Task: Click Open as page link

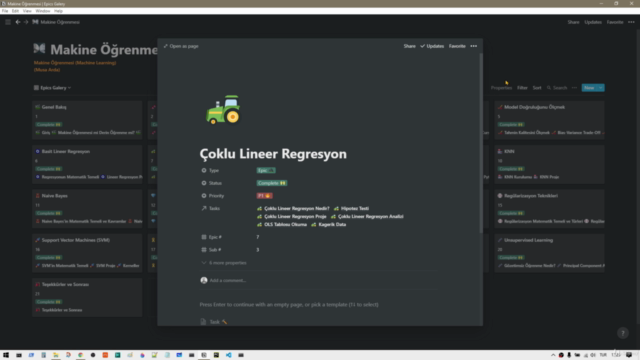Action: click(x=181, y=46)
